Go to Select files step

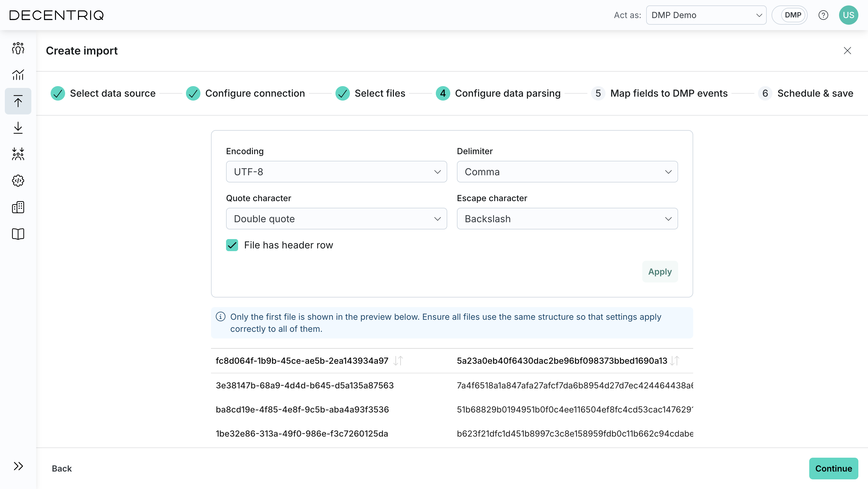click(x=370, y=93)
